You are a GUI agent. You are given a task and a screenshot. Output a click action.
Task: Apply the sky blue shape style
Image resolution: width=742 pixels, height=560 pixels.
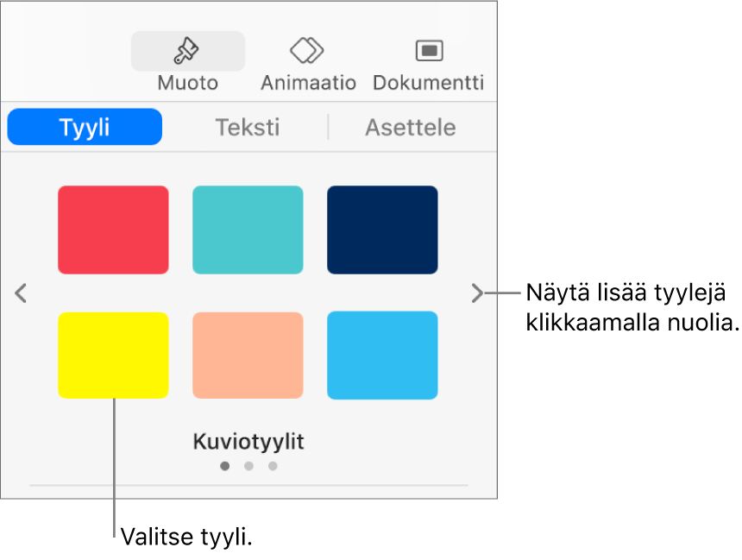tap(382, 355)
